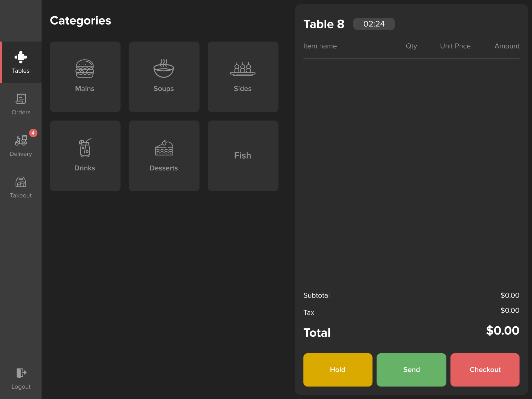This screenshot has height=399, width=532.
Task: Click the Subtotal $0.00 value
Action: (510, 295)
